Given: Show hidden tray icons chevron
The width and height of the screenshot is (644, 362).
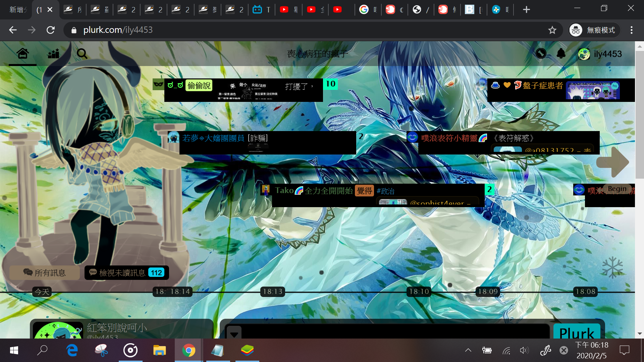Looking at the screenshot, I should point(468,351).
